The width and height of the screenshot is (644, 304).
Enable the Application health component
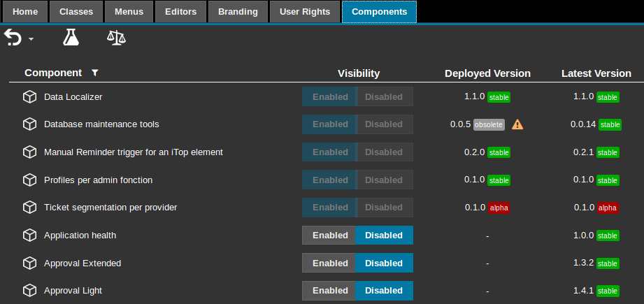[329, 236]
